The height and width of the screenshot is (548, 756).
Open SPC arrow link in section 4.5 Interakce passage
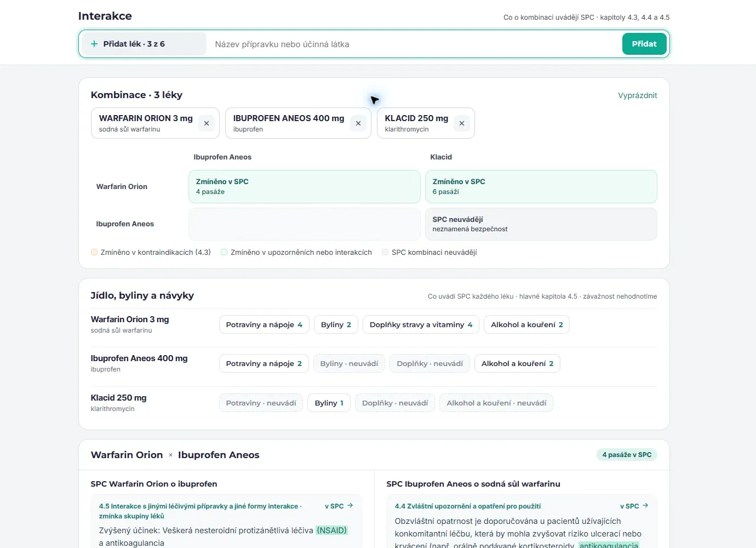339,506
